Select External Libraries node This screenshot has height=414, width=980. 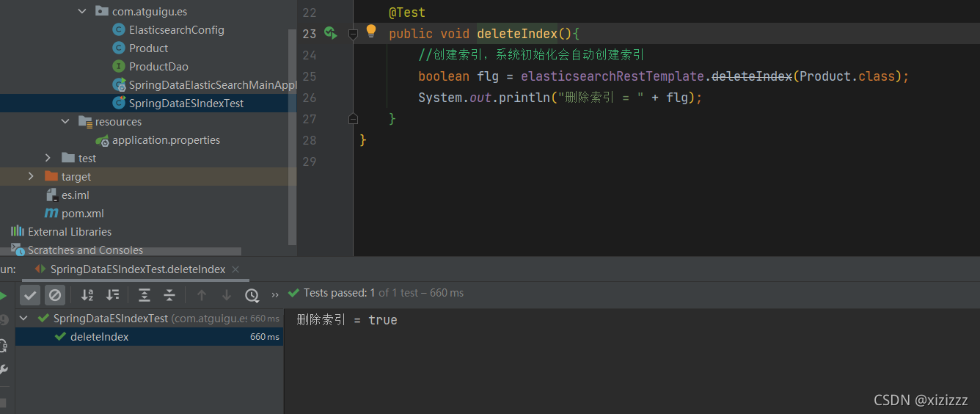pos(70,232)
